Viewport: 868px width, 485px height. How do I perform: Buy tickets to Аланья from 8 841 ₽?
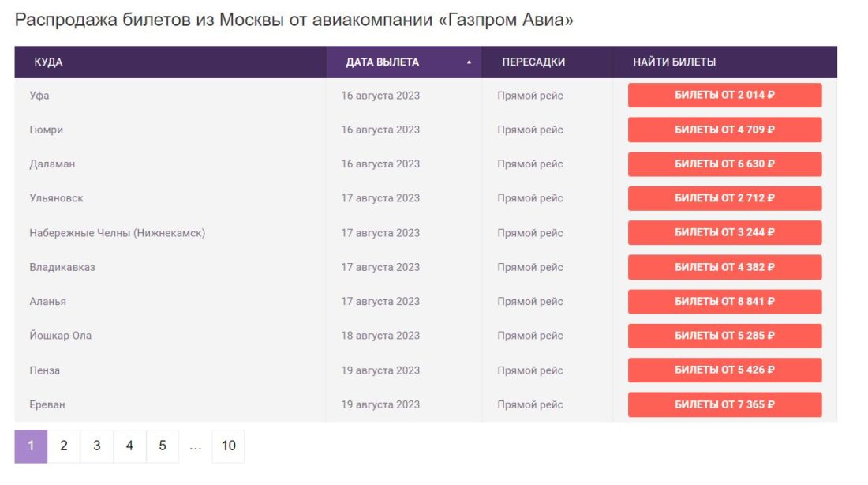[x=724, y=301]
